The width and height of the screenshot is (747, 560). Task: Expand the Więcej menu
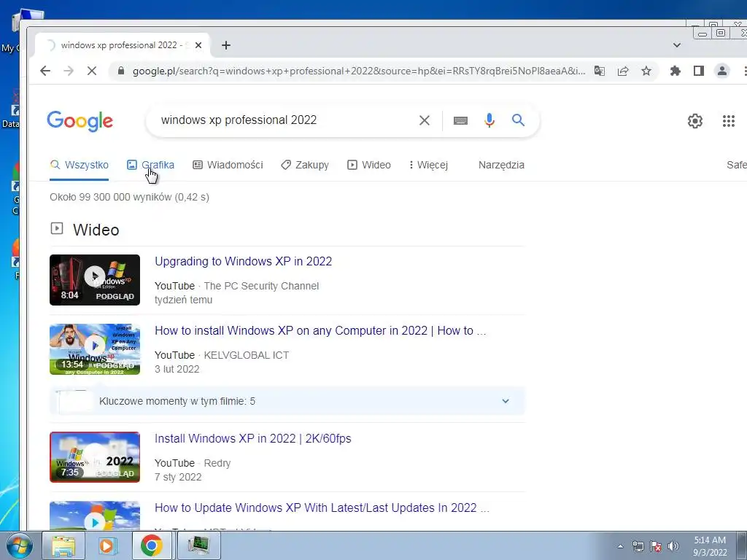pos(428,165)
